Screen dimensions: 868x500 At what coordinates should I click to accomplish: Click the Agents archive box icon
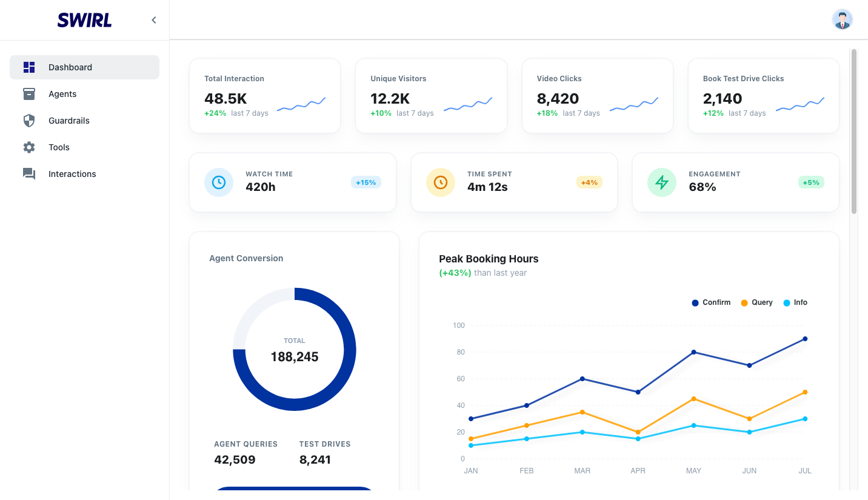point(29,94)
